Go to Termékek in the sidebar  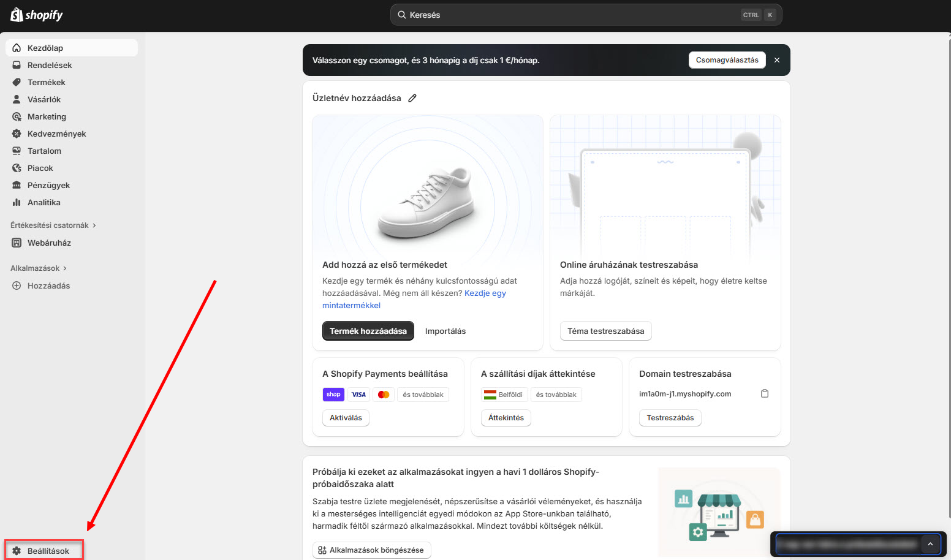pyautogui.click(x=46, y=82)
